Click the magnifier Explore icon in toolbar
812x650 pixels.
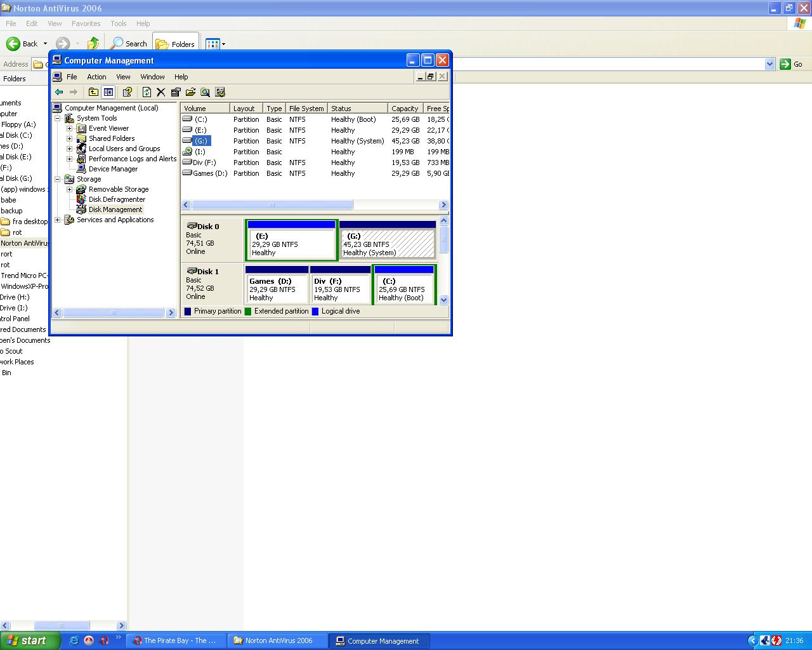[x=205, y=92]
